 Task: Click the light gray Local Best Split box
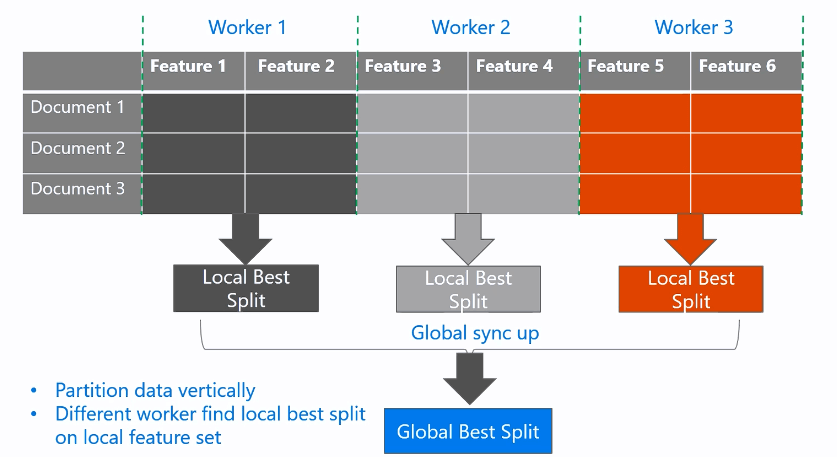(468, 289)
